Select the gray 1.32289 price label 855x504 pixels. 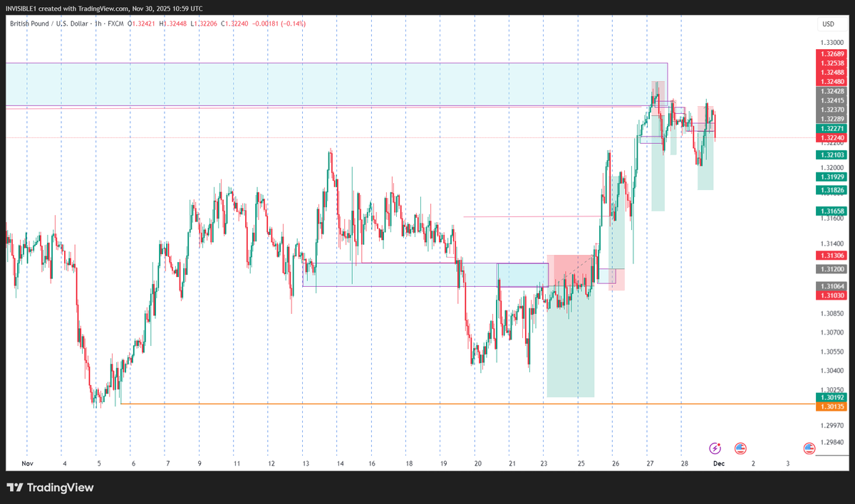[832, 119]
